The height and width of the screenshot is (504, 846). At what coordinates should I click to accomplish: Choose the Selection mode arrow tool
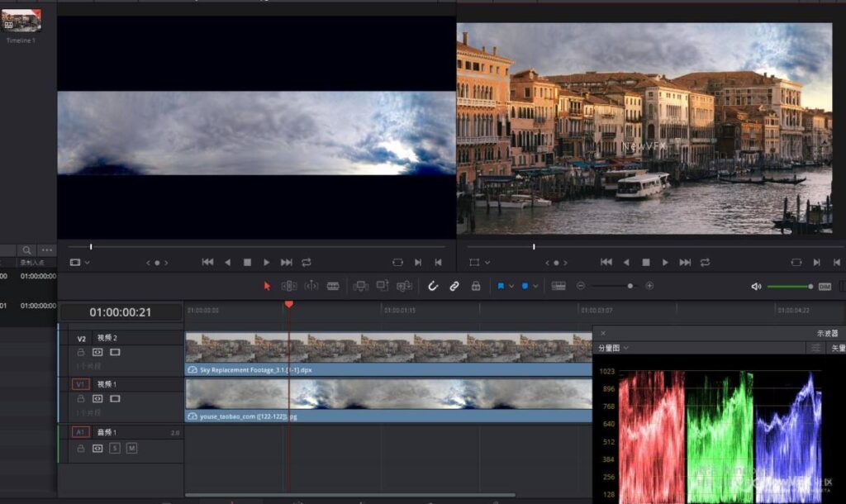pos(267,286)
